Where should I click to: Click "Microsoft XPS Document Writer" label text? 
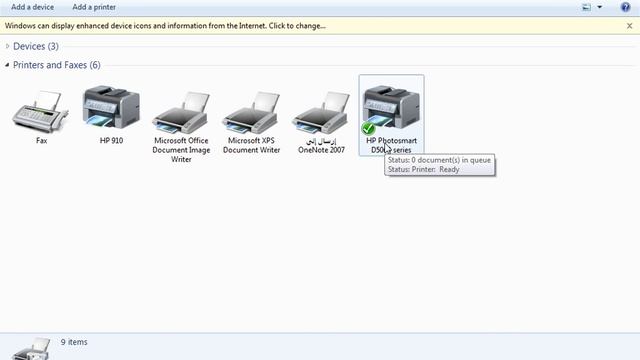(251, 145)
